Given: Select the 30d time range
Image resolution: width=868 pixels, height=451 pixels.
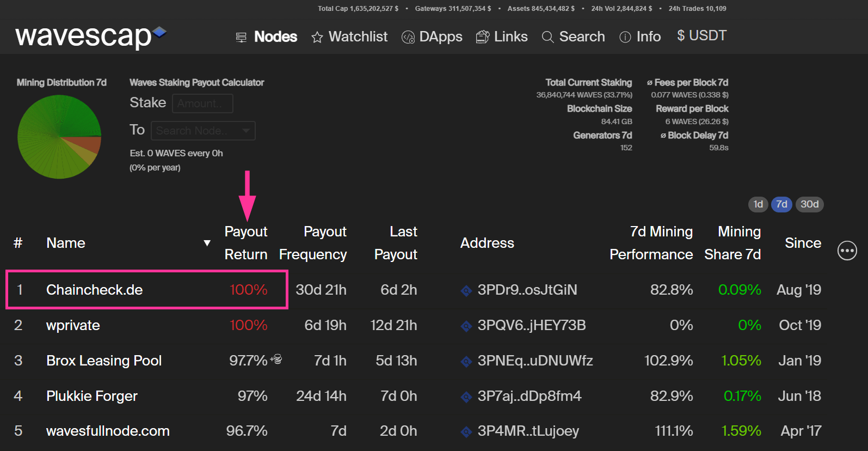Looking at the screenshot, I should coord(810,204).
